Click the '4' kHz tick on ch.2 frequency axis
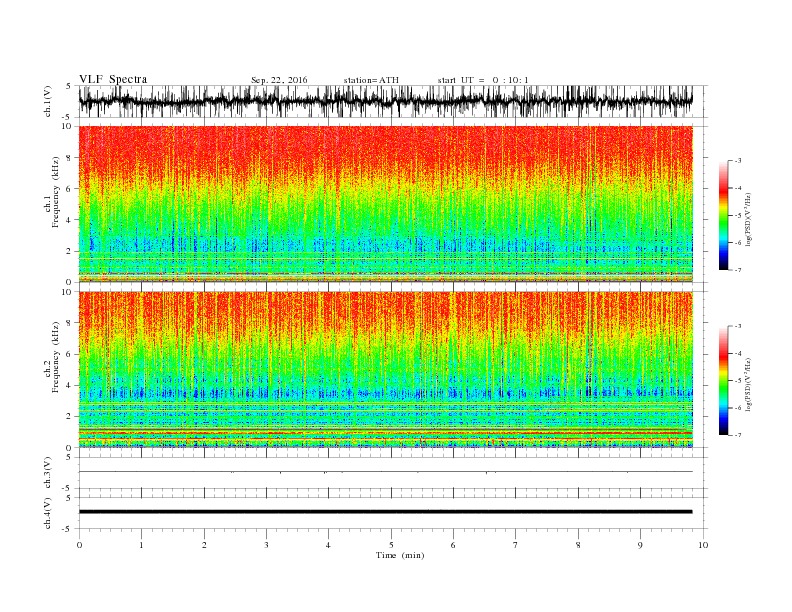The image size is (792, 612). (x=69, y=385)
